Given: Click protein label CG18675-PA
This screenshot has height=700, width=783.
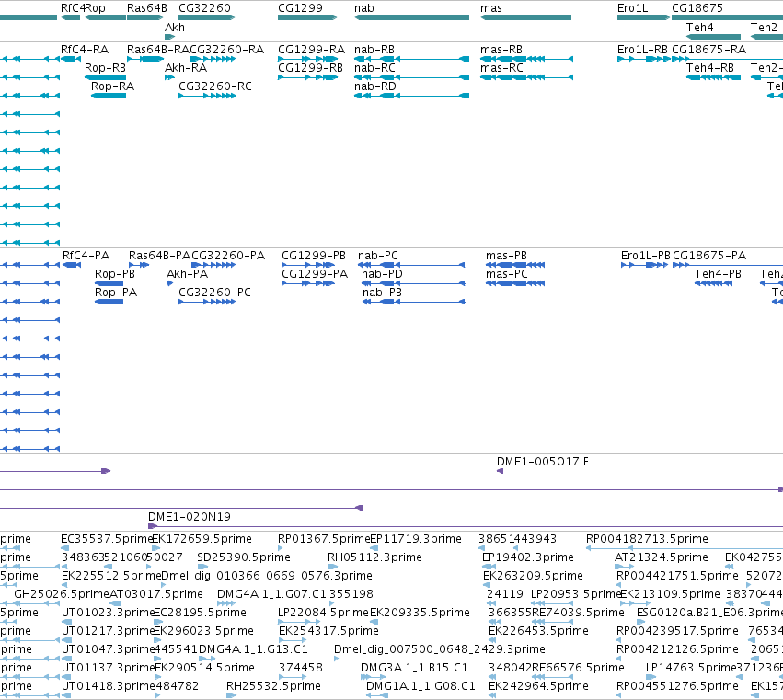Looking at the screenshot, I should click(x=709, y=256).
